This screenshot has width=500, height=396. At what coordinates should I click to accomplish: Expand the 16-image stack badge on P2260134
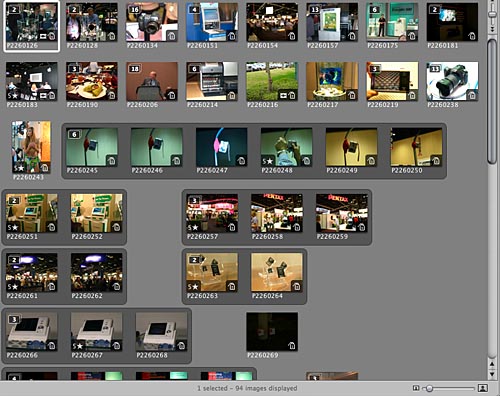(x=134, y=10)
